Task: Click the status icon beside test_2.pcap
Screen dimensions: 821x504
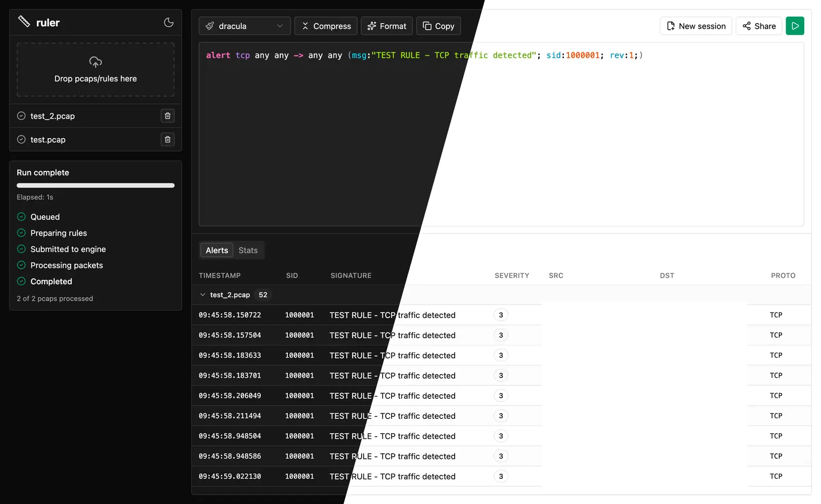Action: [21, 116]
